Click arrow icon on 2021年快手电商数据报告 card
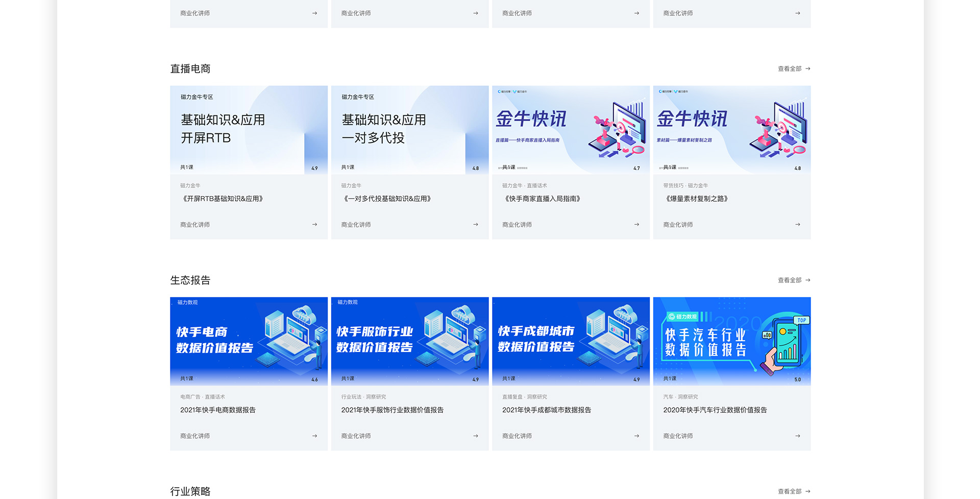Image resolution: width=980 pixels, height=499 pixels. [314, 436]
